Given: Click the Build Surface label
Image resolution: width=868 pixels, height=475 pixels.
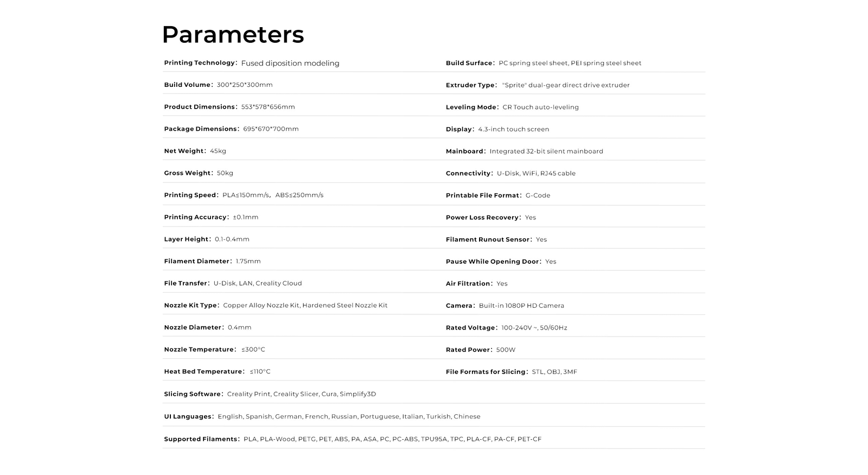Looking at the screenshot, I should point(469,63).
